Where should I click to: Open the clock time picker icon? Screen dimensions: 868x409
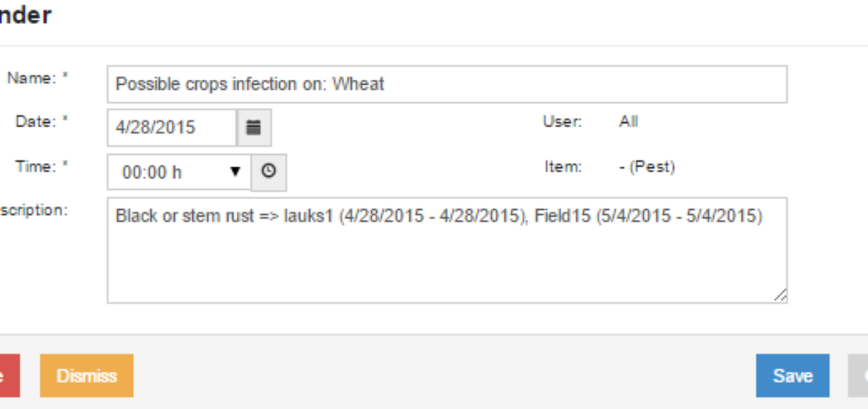point(268,172)
